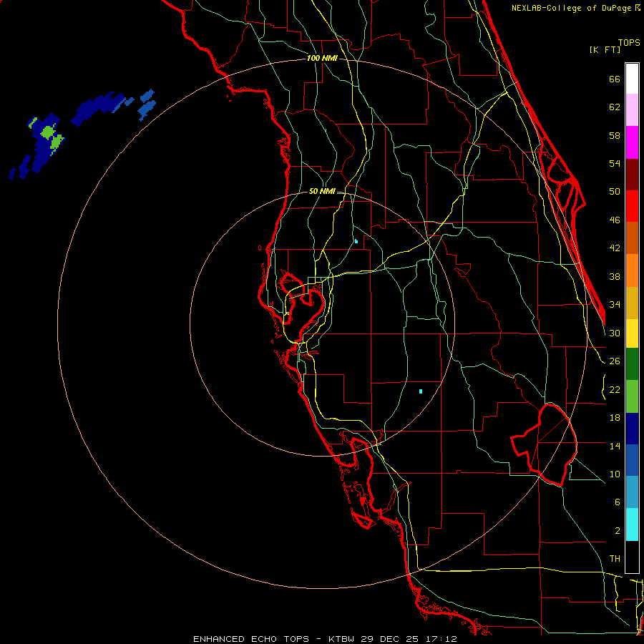
Task: Click the 29 DEC 25 date stamp
Action: coord(390,639)
